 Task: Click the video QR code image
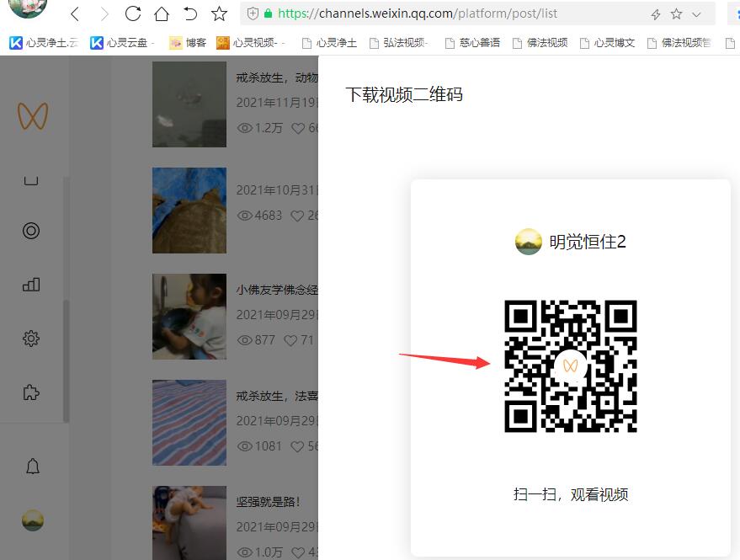(x=571, y=366)
